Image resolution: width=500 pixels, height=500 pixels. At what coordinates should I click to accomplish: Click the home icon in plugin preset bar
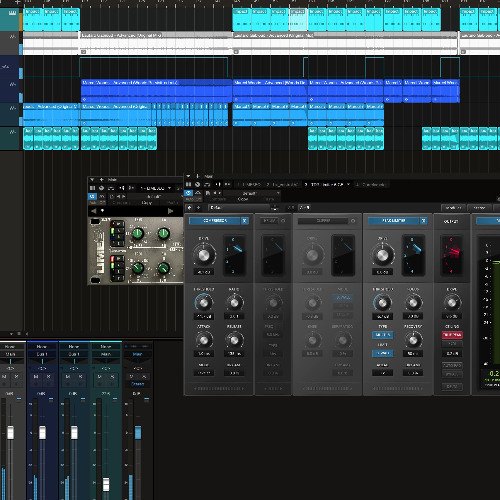[x=190, y=207]
